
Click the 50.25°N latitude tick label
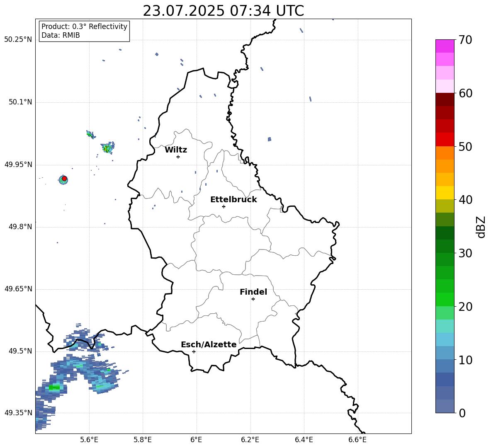(18, 40)
